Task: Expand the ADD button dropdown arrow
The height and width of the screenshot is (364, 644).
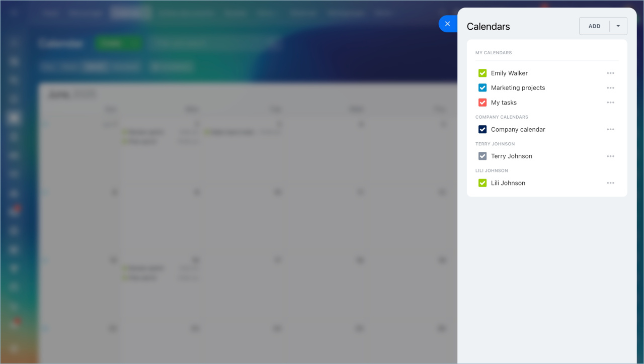Action: coord(618,26)
